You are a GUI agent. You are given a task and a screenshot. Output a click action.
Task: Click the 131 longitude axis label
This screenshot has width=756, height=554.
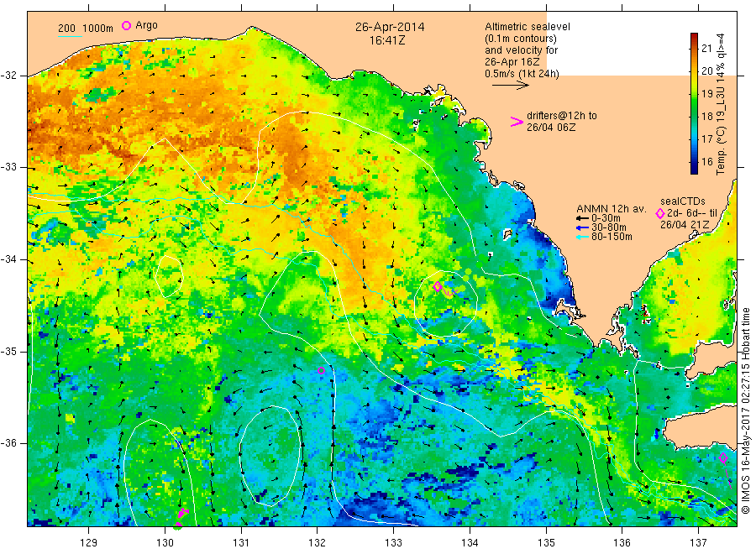tap(241, 543)
